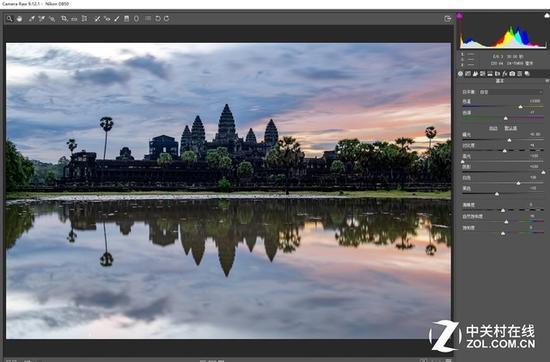Toggle highlight clipping warning on histogram
Screen dimensions: 550x362
tap(547, 15)
